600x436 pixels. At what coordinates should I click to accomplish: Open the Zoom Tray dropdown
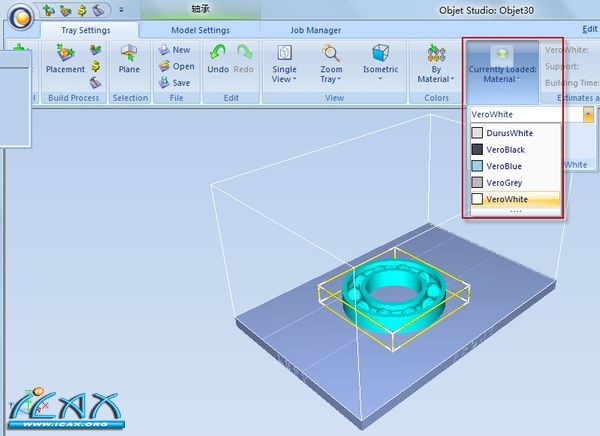tap(331, 64)
